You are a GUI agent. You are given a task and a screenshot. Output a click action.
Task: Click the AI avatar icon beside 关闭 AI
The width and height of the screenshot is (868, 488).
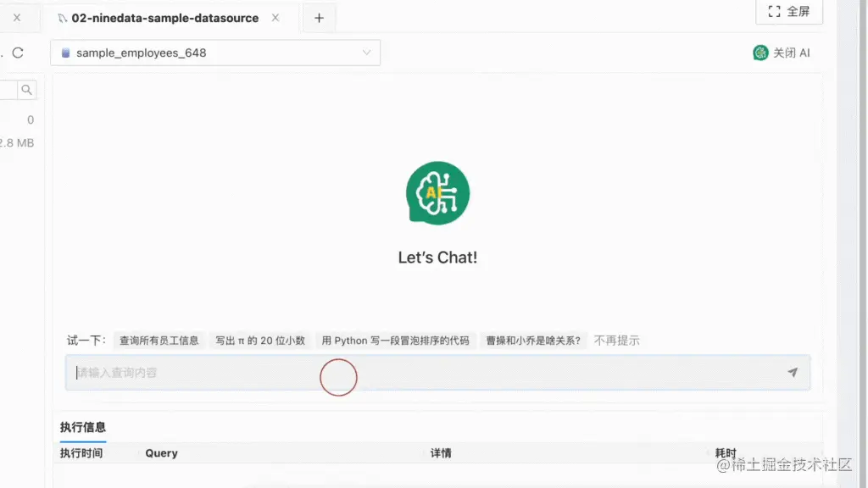tap(761, 52)
